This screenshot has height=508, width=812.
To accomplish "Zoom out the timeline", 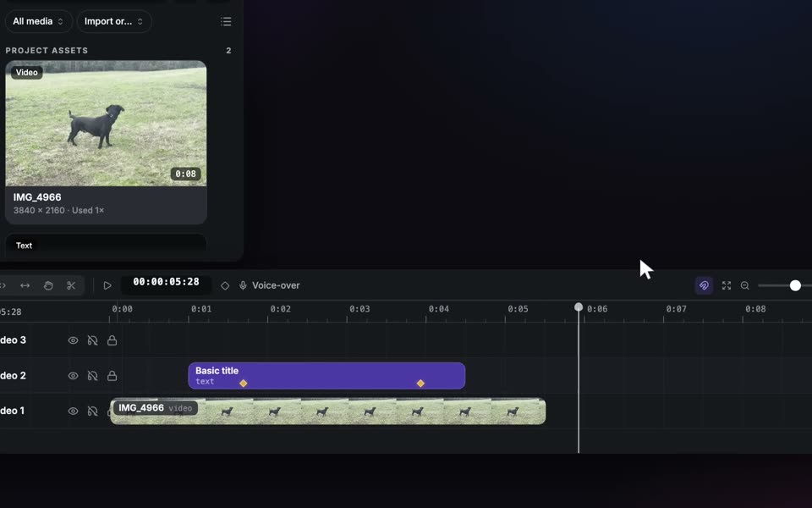I will (x=744, y=285).
